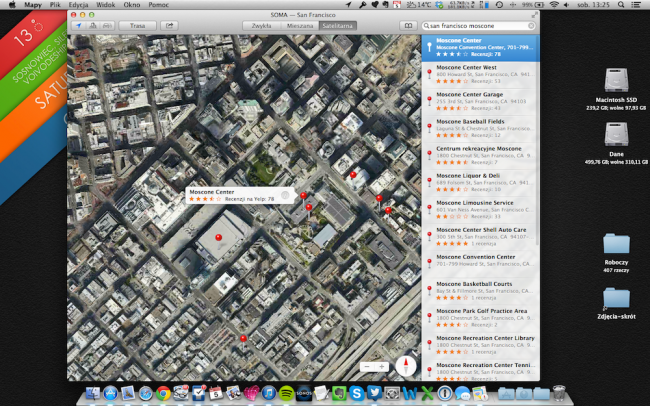The image size is (650, 406).
Task: Open the Edycja menu
Action: [78, 5]
